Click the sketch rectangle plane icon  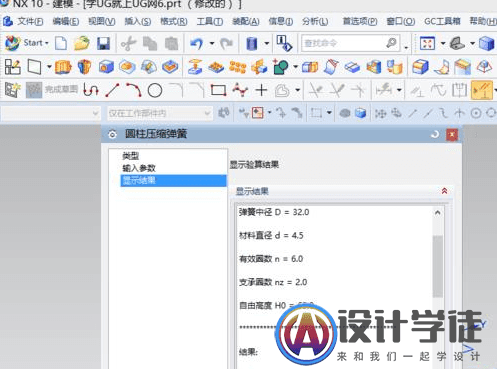(x=34, y=67)
